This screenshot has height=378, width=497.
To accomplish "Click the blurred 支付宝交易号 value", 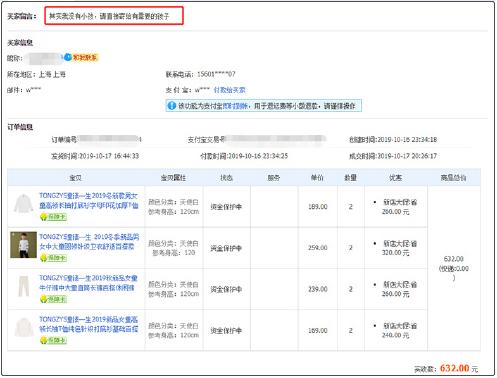I will 275,139.
